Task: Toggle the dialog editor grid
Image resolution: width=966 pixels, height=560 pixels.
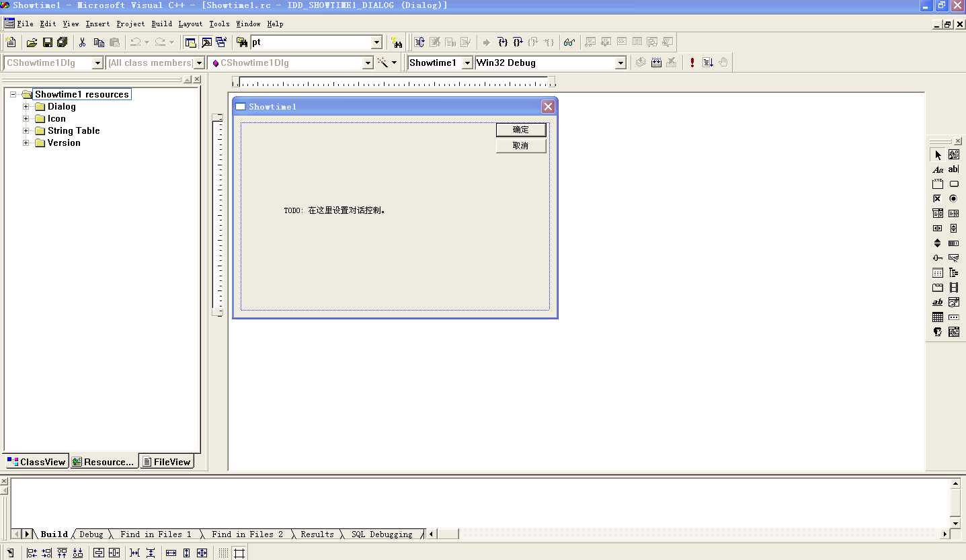Action: [224, 553]
